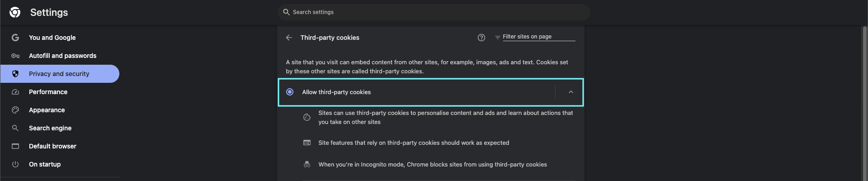This screenshot has width=868, height=181.
Task: Open You and Google settings
Action: [x=52, y=38]
